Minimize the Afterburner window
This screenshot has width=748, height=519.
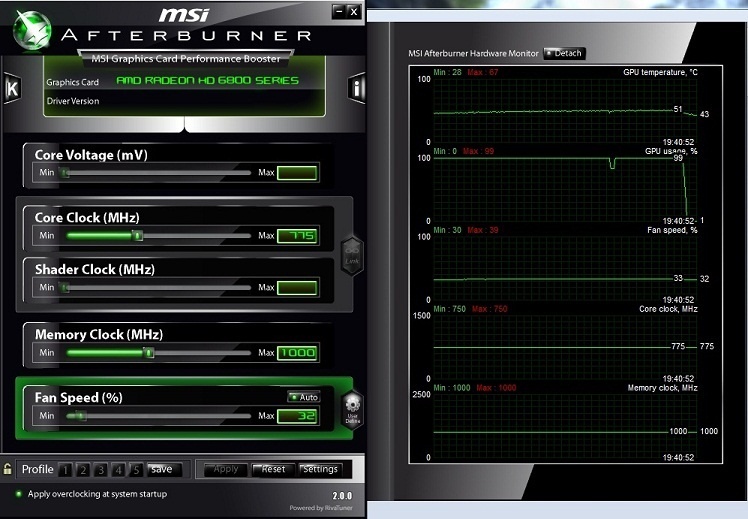pos(339,11)
